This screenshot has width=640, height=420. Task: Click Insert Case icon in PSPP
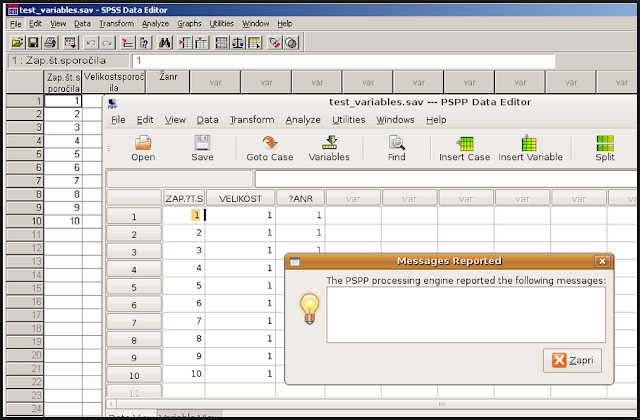point(465,143)
